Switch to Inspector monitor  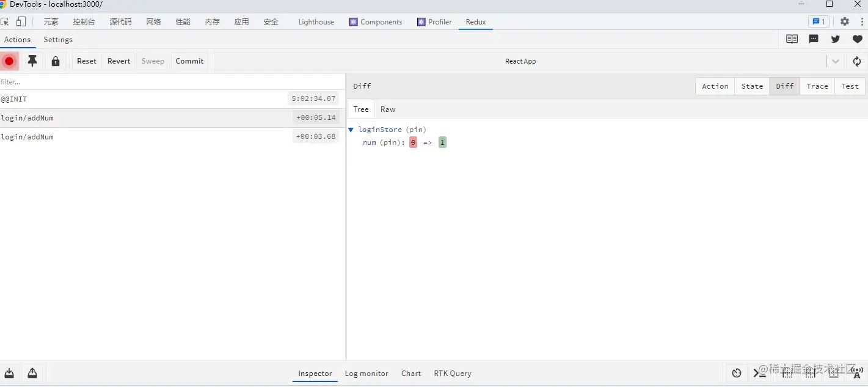point(315,374)
